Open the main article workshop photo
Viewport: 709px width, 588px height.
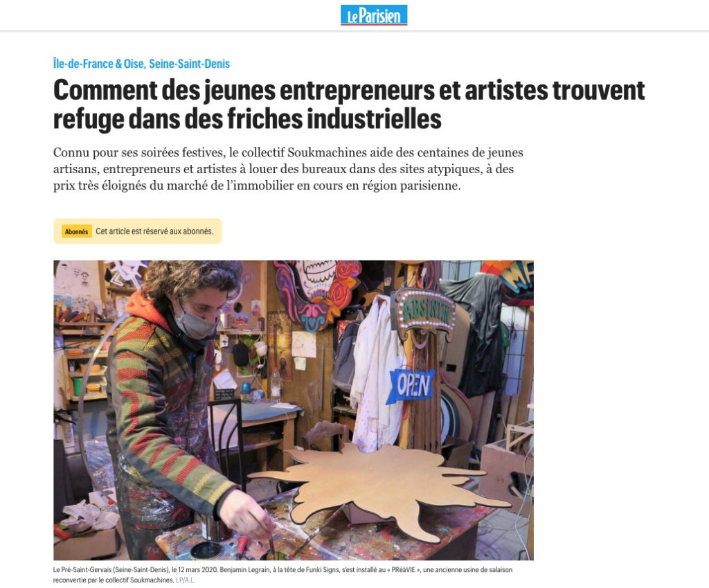point(294,410)
